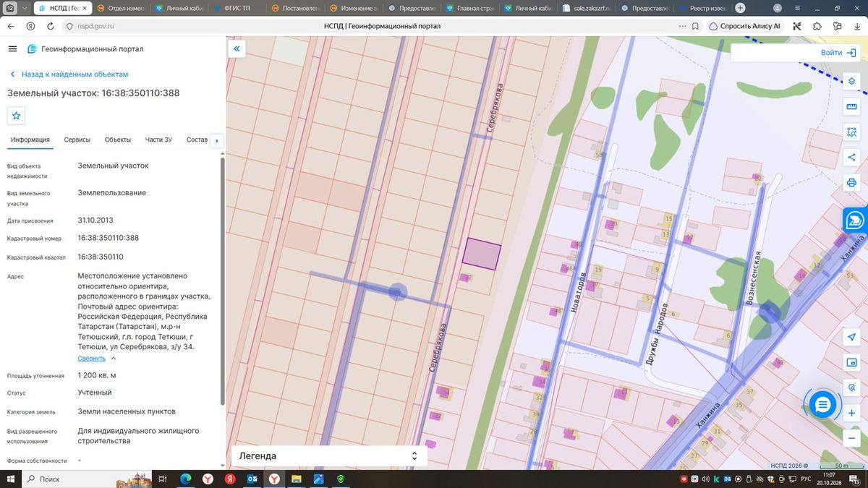Click the browser refresh button

point(50,26)
